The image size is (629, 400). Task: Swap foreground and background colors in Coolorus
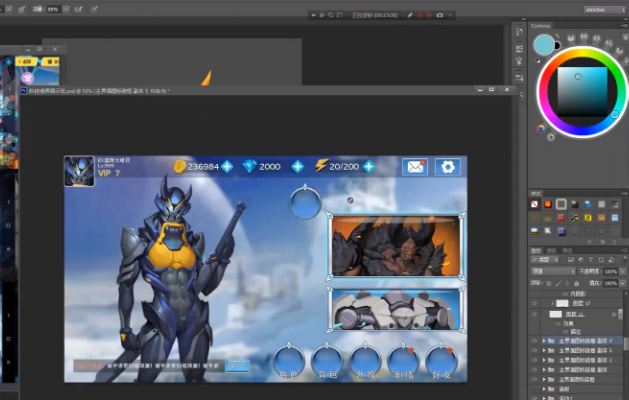[x=557, y=36]
